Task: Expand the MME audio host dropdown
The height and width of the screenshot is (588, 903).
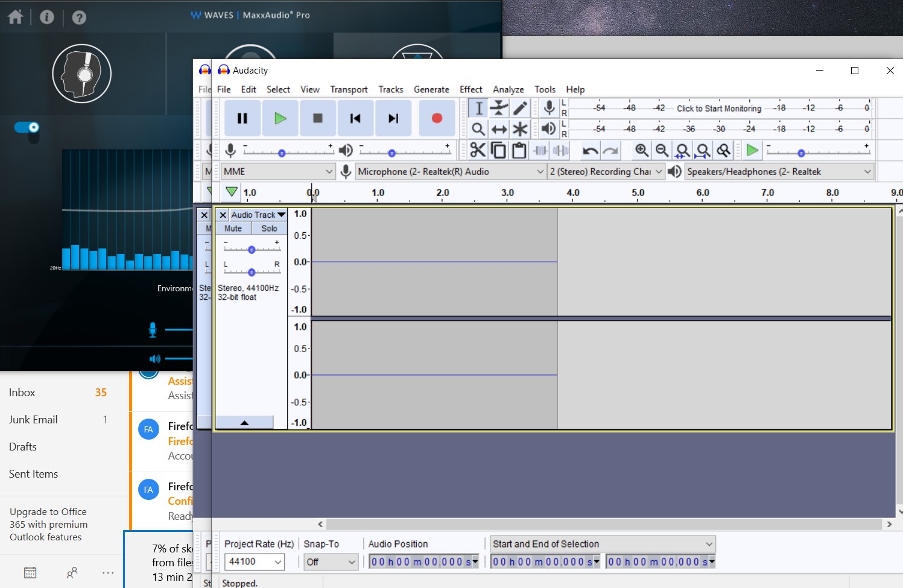Action: pos(278,172)
